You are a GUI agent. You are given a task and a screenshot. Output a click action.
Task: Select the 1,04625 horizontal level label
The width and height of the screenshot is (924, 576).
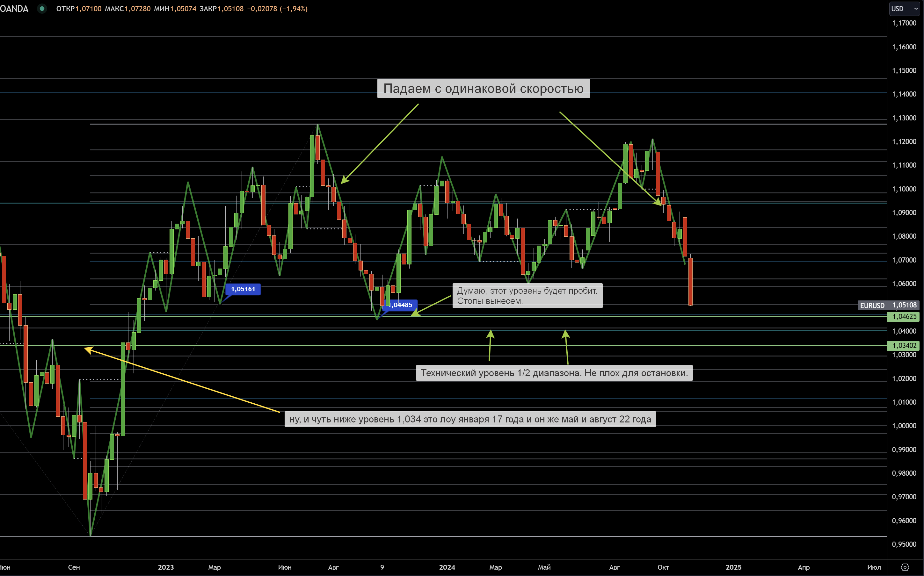click(903, 317)
